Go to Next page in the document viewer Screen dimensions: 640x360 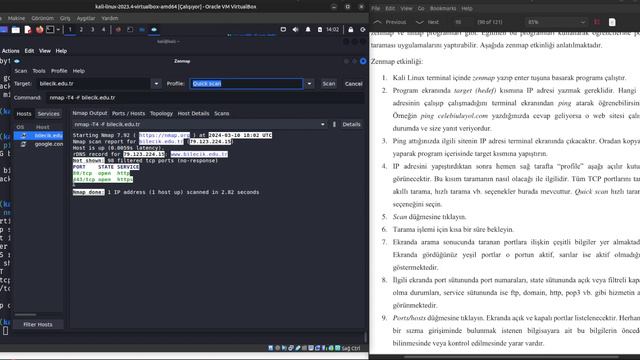click(x=427, y=22)
